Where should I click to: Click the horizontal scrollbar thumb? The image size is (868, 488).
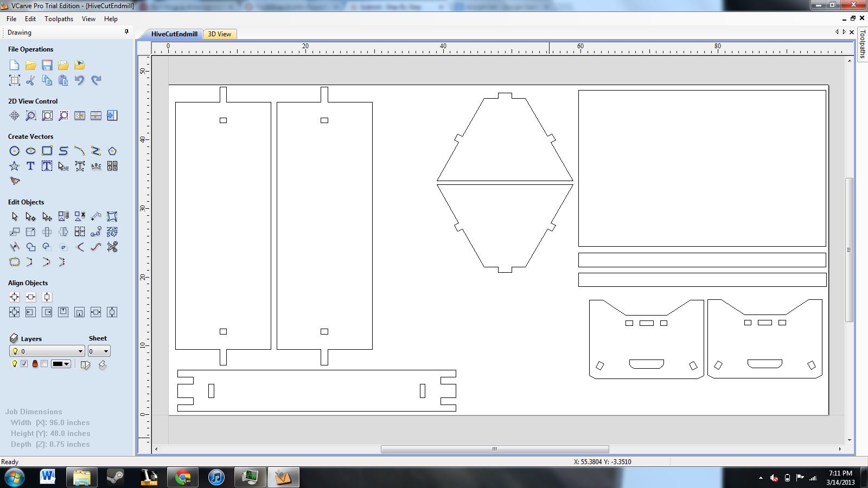coord(495,449)
